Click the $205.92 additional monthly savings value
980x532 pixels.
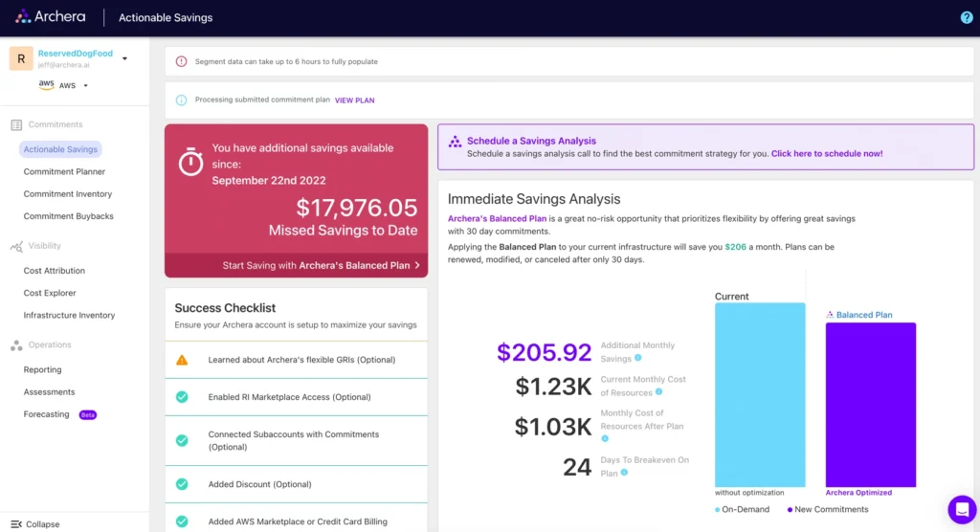pyautogui.click(x=544, y=352)
